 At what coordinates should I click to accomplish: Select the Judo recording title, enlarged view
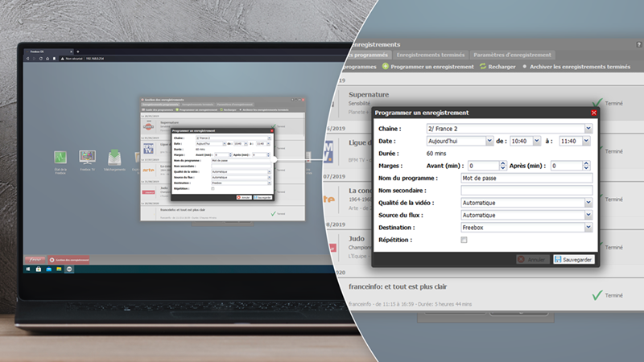357,238
